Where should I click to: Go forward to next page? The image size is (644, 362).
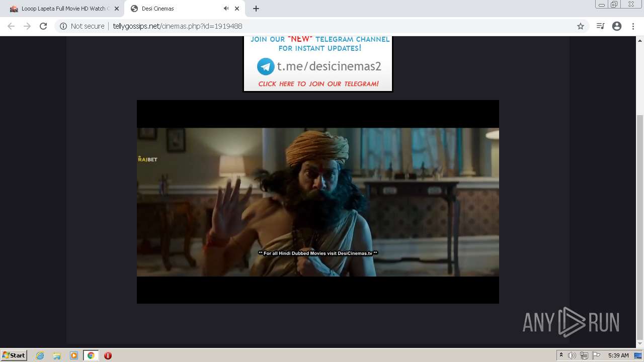pyautogui.click(x=27, y=26)
